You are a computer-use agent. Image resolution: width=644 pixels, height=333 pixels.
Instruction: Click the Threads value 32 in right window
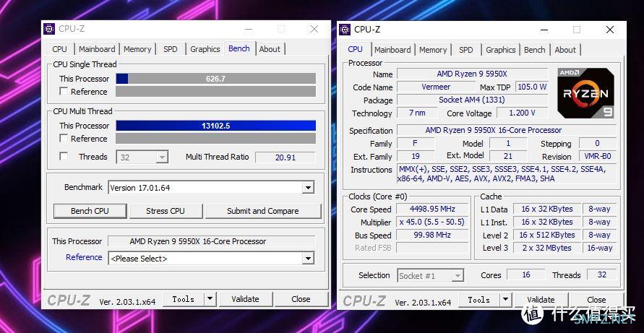[x=602, y=274]
